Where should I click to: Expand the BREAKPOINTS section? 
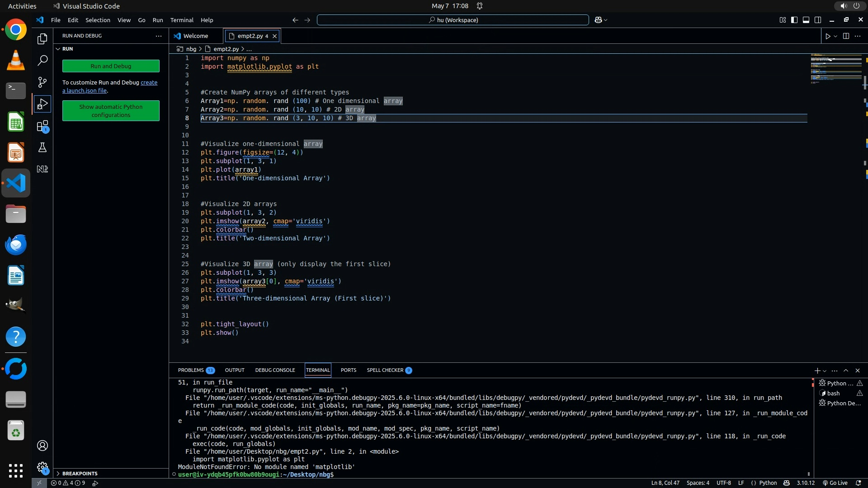80,474
